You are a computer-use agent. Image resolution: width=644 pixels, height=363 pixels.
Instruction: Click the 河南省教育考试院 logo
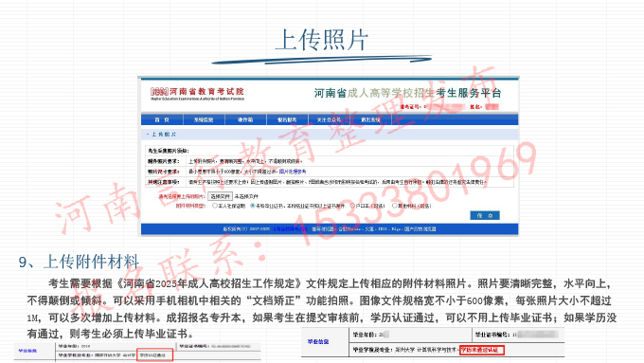197,93
